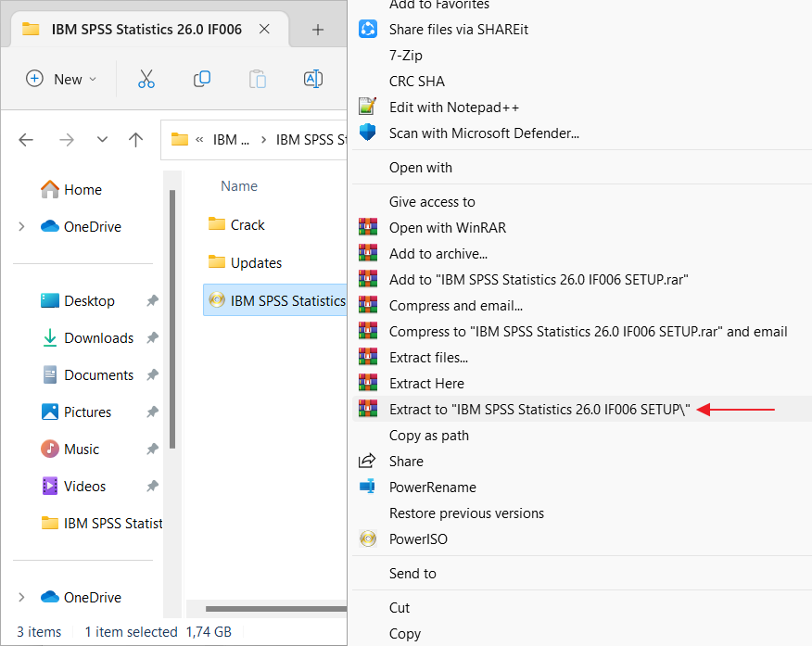Close the IBM SPSS Statistics 26.0 IF006 tab
The width and height of the screenshot is (812, 646).
pos(264,29)
